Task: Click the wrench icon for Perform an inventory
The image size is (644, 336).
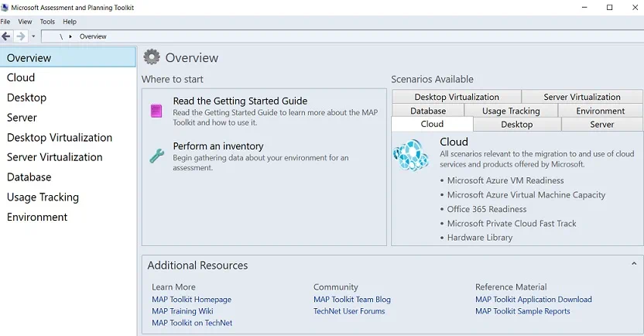Action: click(156, 156)
